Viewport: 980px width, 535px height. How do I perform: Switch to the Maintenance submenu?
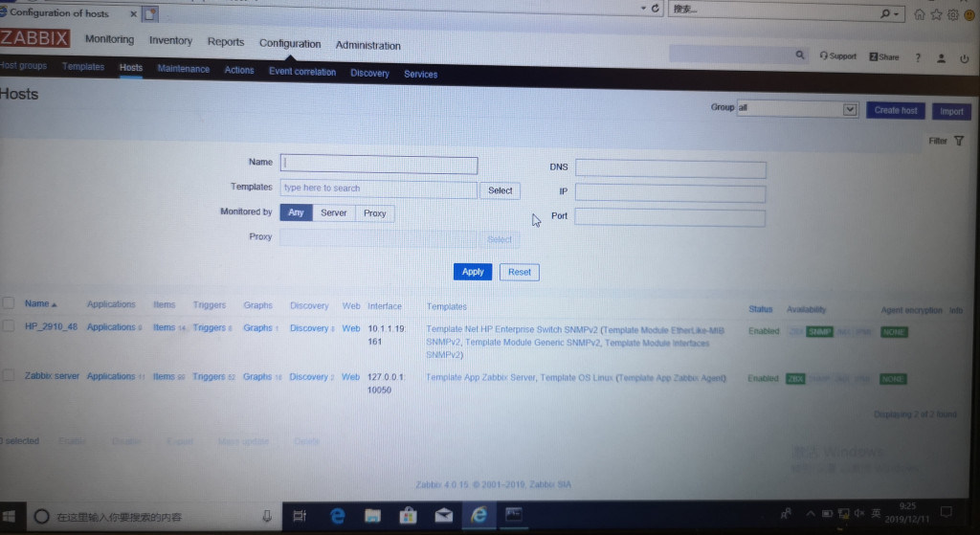point(183,69)
